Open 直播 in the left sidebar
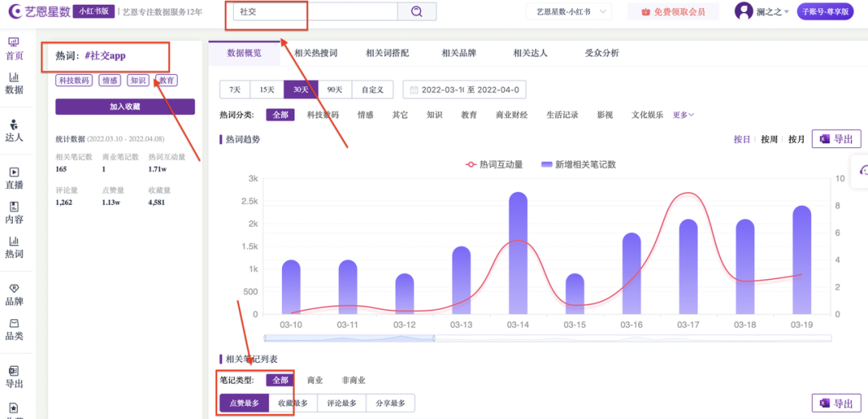 pos(14,179)
